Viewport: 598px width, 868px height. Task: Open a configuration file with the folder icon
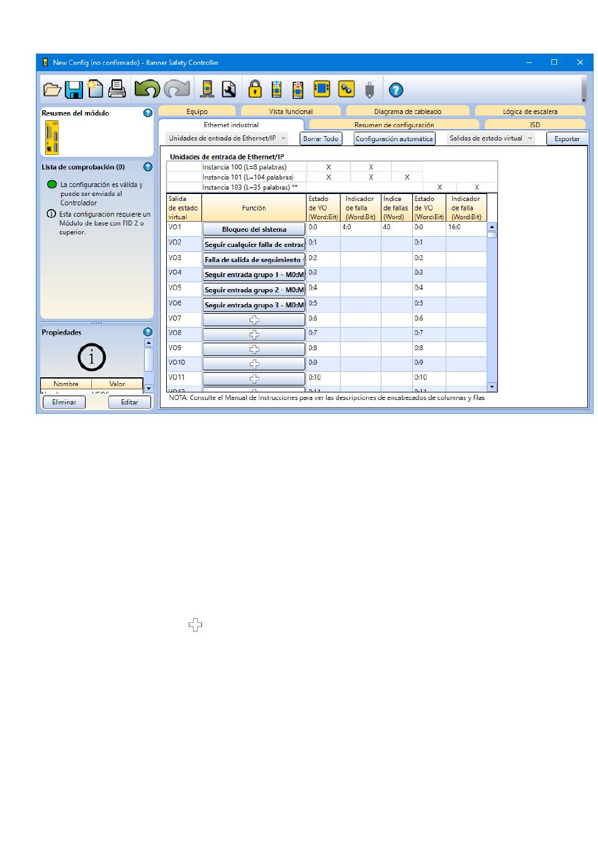[52, 89]
